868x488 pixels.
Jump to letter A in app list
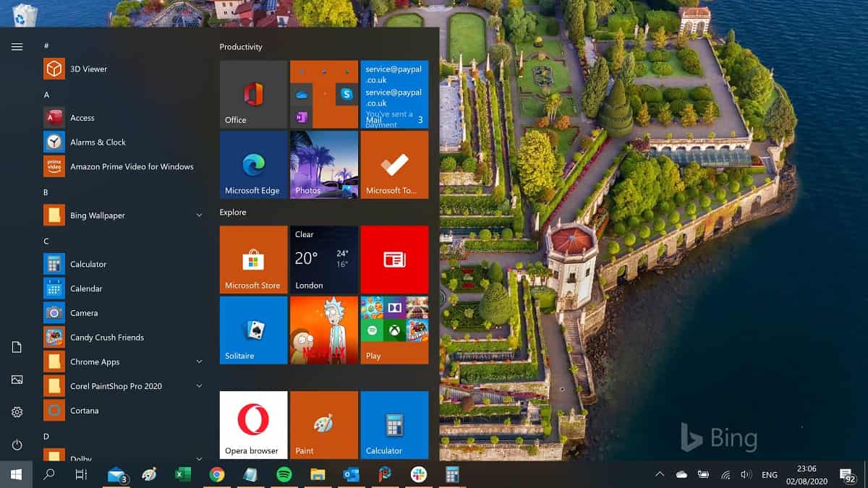coord(46,95)
